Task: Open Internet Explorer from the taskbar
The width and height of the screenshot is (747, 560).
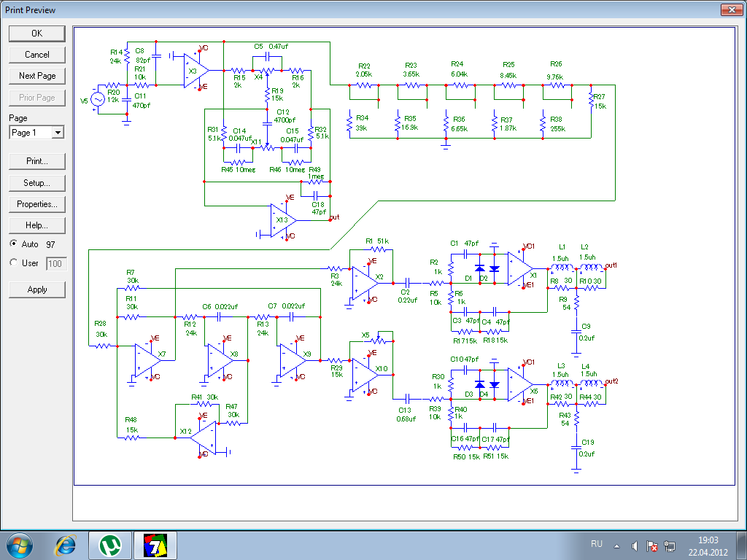Action: [x=66, y=545]
